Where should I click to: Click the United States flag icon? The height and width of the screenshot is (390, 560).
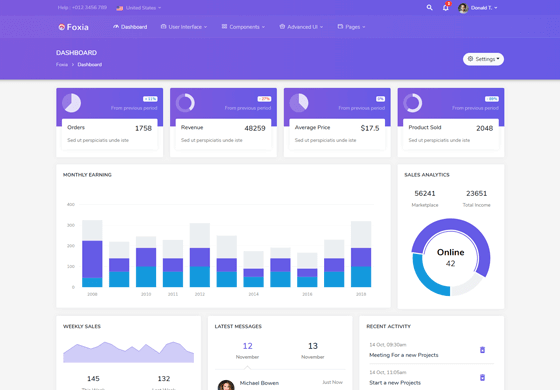point(120,8)
